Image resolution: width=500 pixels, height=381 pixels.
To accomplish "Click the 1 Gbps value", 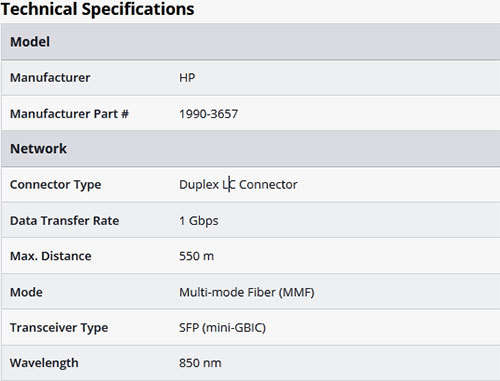I will (199, 221).
